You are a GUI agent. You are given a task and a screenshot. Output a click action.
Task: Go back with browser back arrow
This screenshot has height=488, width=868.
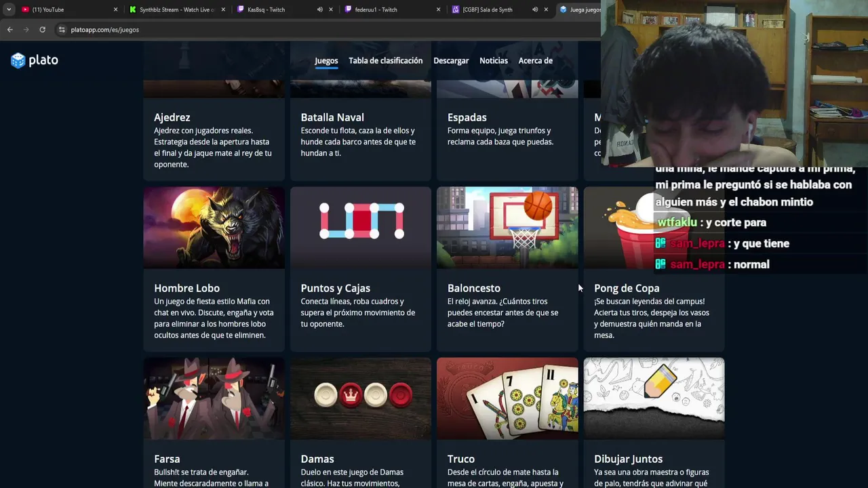coord(9,30)
